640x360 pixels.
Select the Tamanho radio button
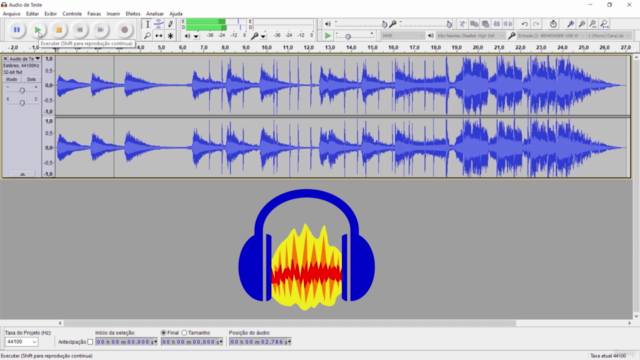pos(184,333)
